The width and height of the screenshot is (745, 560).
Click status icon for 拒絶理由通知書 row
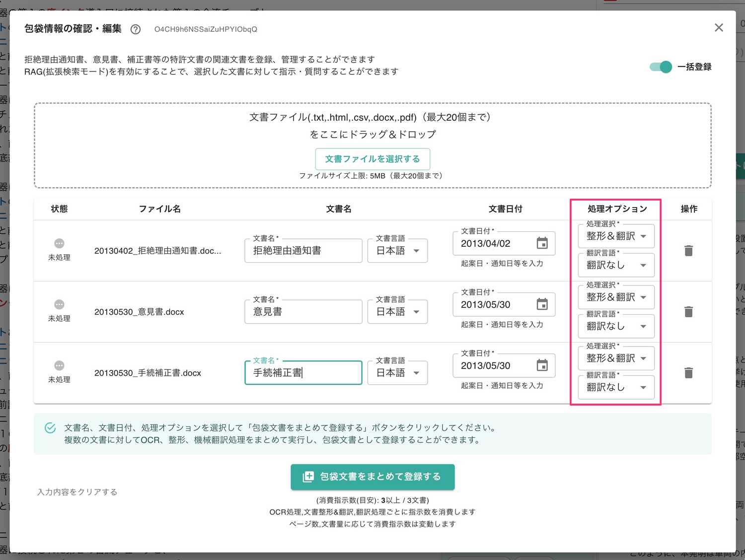click(59, 243)
